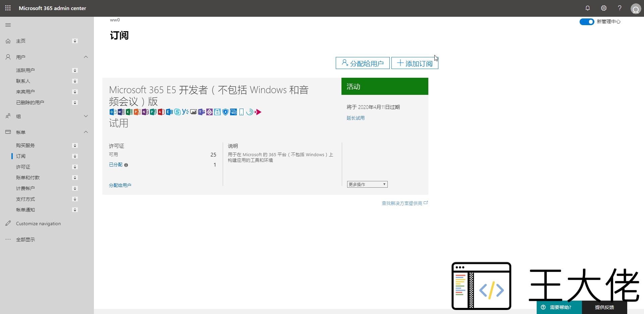Go to 活跃用户 in the sidebar
The width and height of the screenshot is (644, 314).
(25, 70)
